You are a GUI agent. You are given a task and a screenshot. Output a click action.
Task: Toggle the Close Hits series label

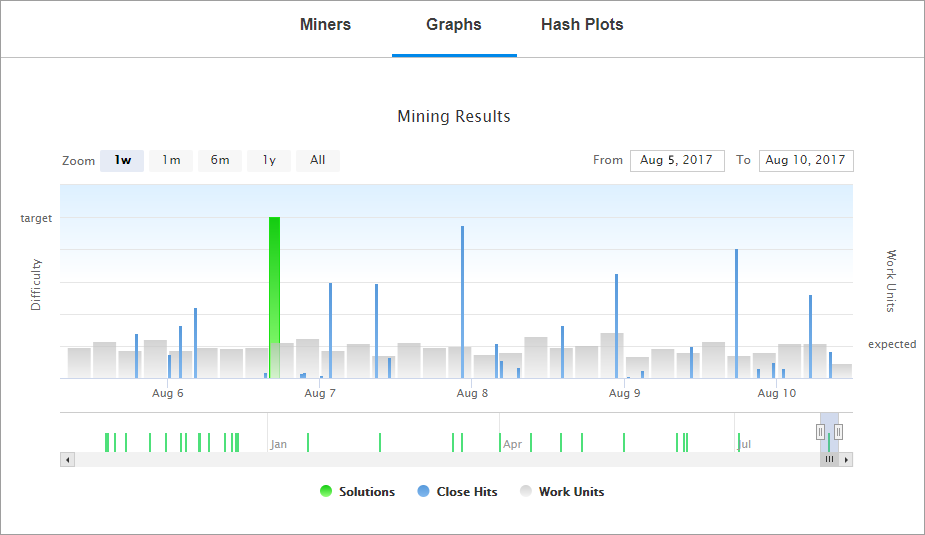tap(467, 491)
